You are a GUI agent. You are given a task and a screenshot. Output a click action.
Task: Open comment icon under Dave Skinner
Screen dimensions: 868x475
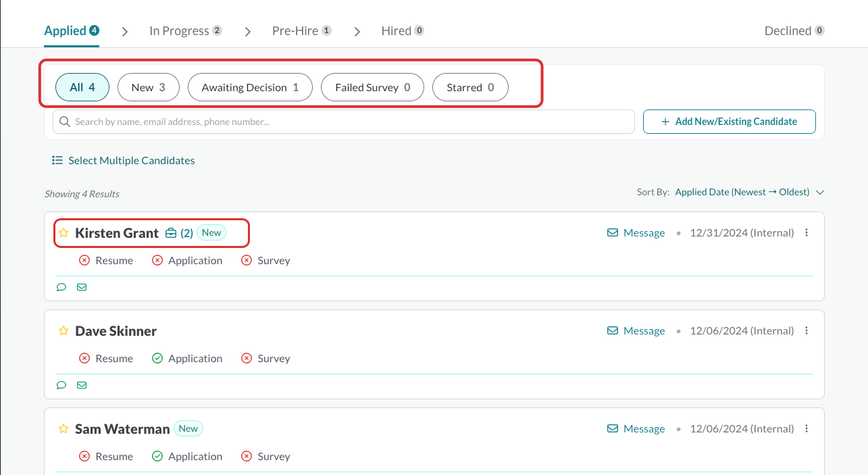61,385
